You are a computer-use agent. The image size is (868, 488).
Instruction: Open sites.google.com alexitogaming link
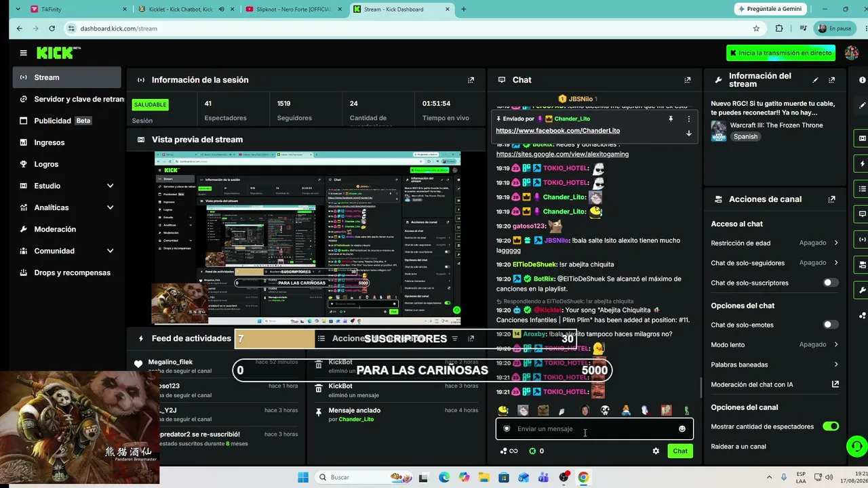562,154
